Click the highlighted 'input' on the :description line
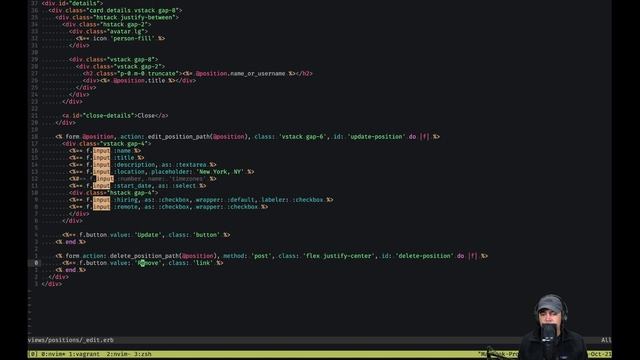 101,164
